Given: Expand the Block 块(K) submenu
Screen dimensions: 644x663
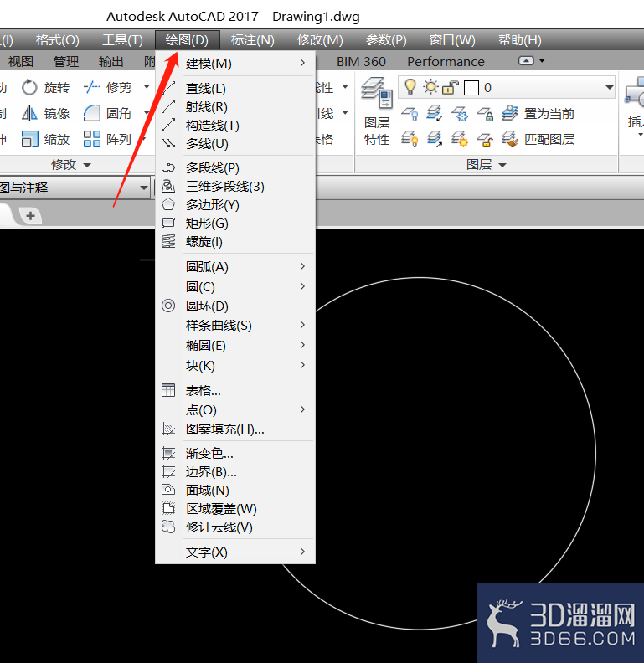Looking at the screenshot, I should [x=235, y=365].
